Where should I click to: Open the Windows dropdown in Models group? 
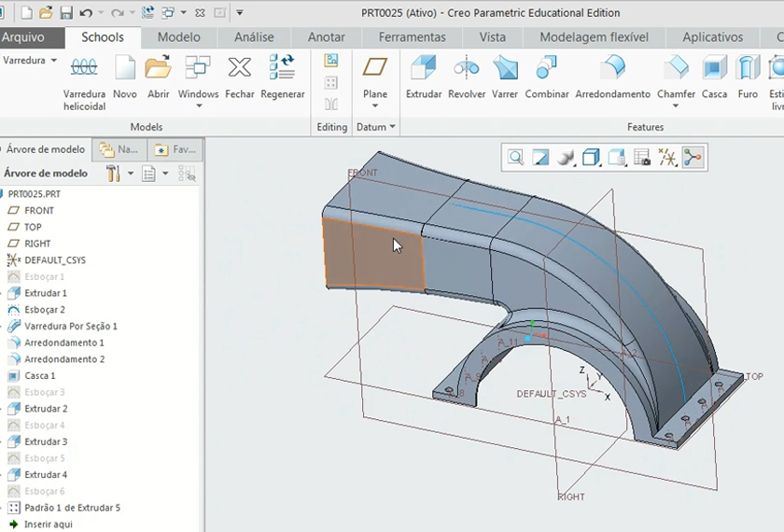198,106
